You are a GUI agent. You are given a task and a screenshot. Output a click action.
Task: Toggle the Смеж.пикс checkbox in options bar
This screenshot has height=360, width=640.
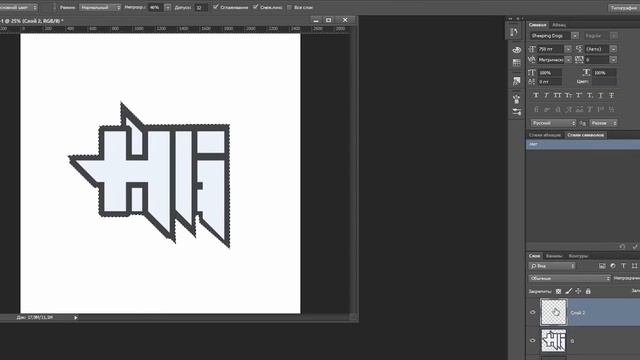pos(256,7)
